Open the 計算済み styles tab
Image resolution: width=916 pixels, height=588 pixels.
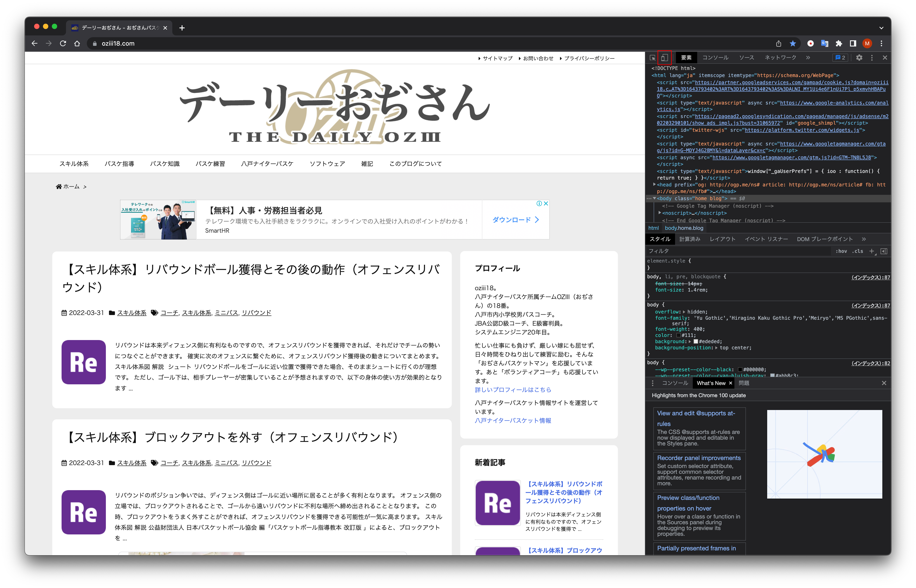pos(689,239)
